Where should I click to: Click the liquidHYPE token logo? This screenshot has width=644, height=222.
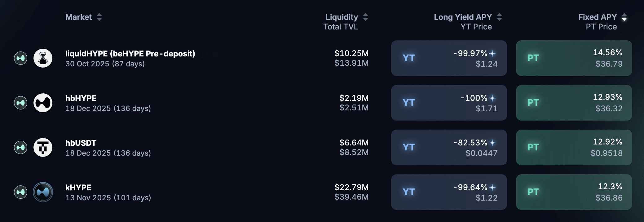pos(43,58)
